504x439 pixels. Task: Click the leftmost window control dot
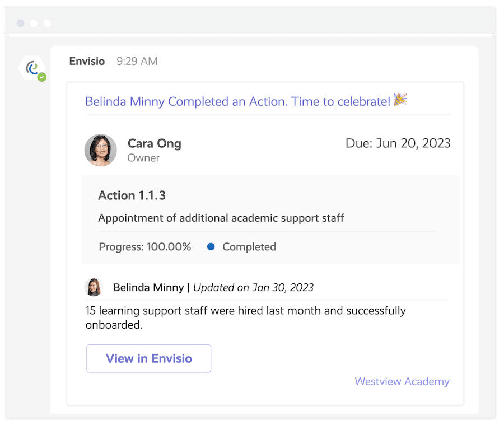pyautogui.click(x=20, y=23)
